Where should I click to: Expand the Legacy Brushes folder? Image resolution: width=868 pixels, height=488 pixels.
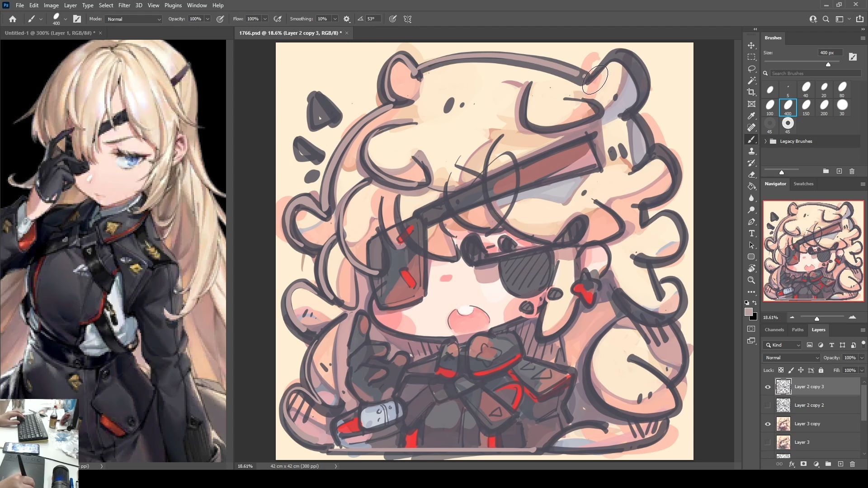tap(765, 141)
